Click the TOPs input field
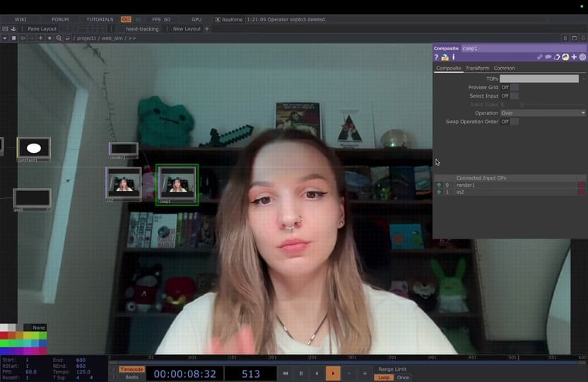The image size is (588, 382). coord(539,79)
